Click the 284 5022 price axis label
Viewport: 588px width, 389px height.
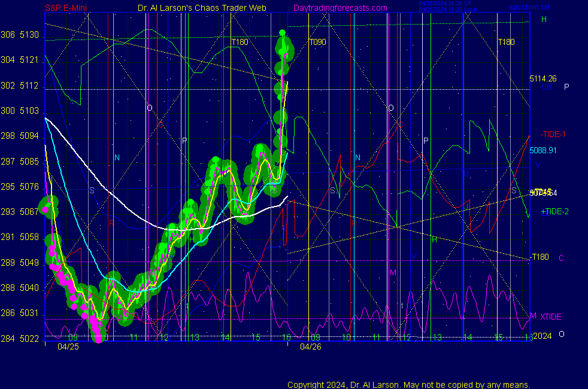(20, 338)
